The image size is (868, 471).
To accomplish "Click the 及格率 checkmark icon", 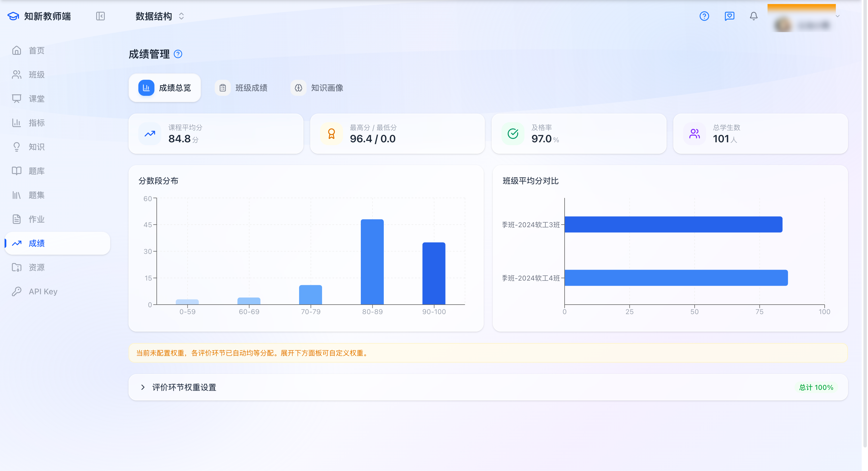I will click(x=513, y=134).
